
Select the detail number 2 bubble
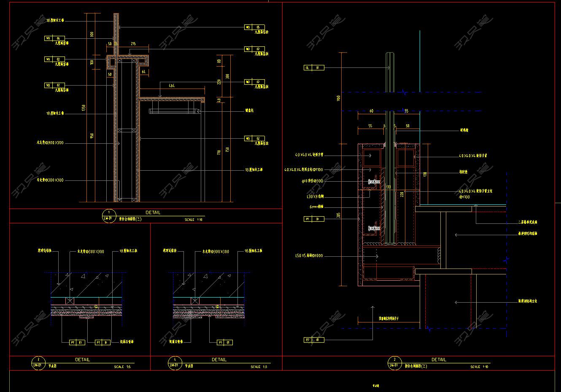(395, 362)
